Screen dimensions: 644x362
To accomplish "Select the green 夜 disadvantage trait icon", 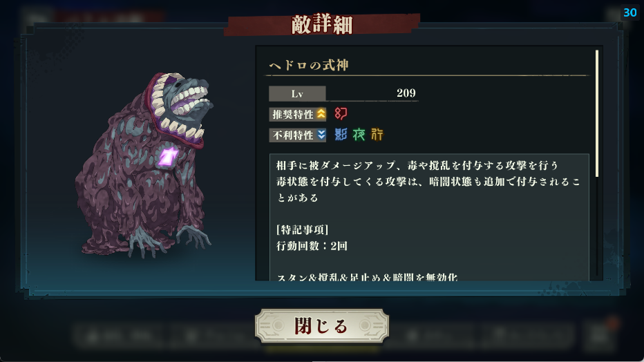I will click(359, 134).
